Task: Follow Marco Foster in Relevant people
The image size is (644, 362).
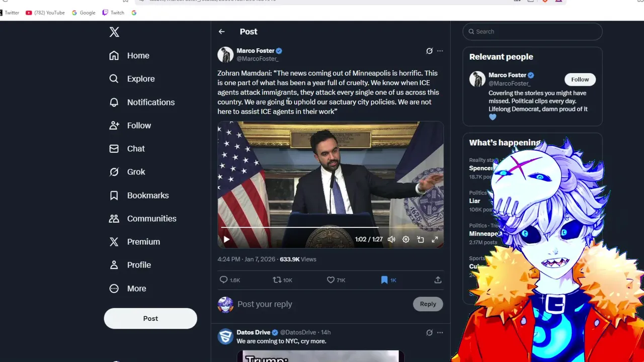Action: tap(580, 79)
